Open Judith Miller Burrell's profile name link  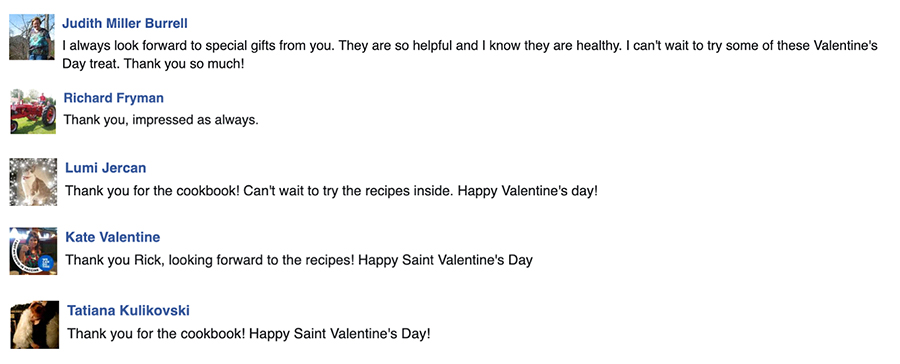coord(125,24)
